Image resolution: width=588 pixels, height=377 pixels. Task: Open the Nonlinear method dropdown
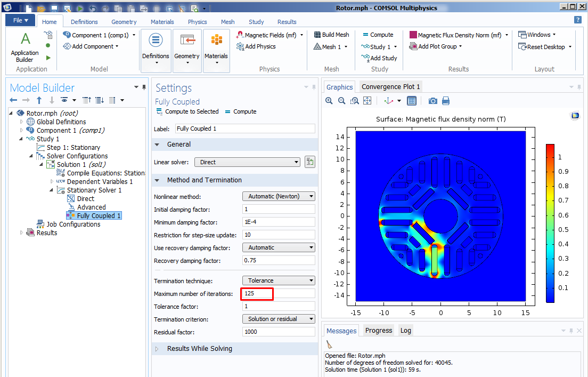coord(279,196)
